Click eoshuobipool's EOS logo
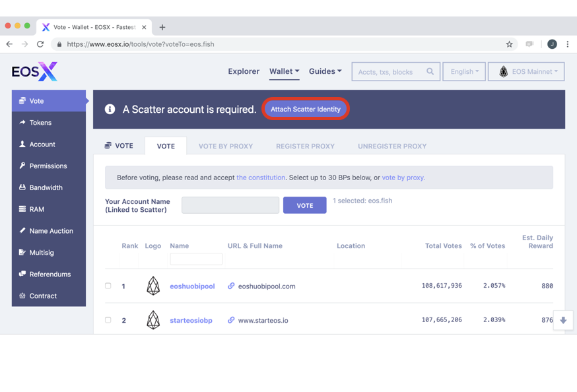 tap(153, 286)
